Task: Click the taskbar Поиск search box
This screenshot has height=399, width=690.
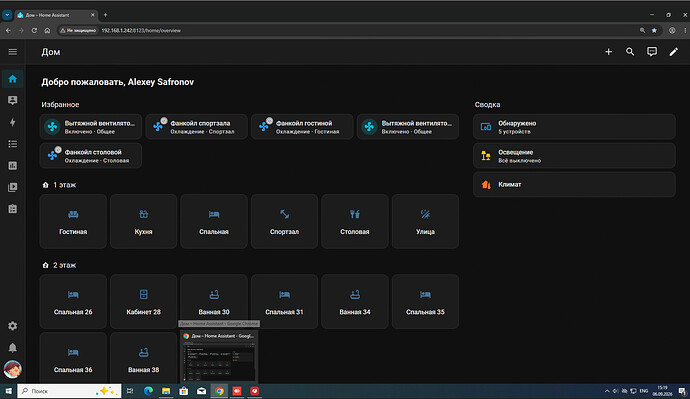Action: 69,391
